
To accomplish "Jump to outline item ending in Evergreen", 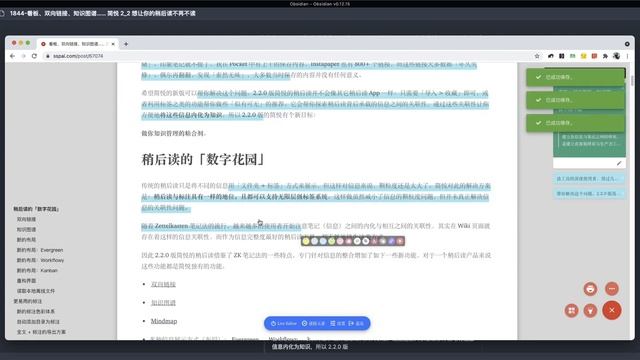I will tap(40, 250).
